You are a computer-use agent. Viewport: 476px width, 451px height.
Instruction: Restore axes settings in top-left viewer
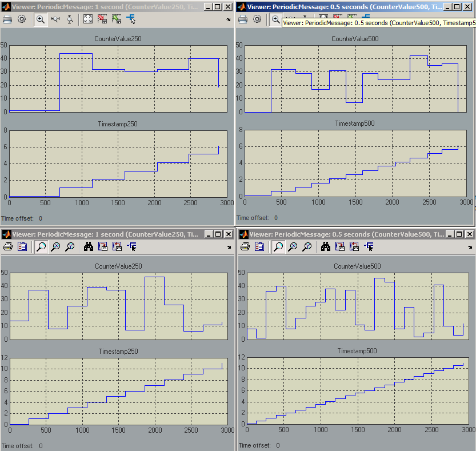(117, 19)
